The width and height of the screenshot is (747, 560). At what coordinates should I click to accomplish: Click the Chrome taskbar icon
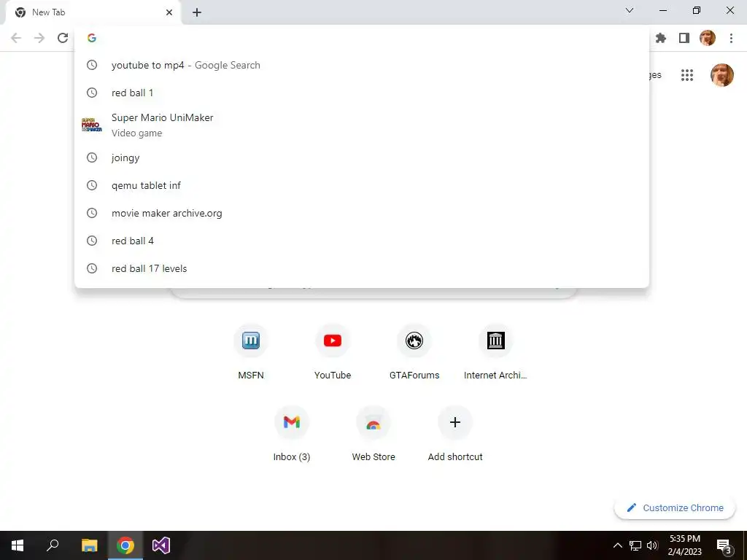pos(125,545)
